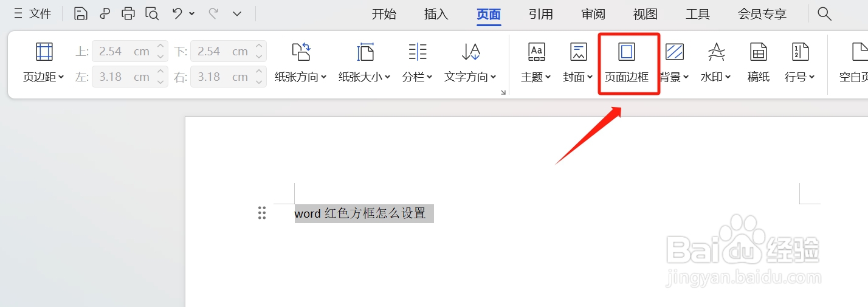
Task: Click the text 'word 红色方框怎么设置'
Action: (x=360, y=213)
